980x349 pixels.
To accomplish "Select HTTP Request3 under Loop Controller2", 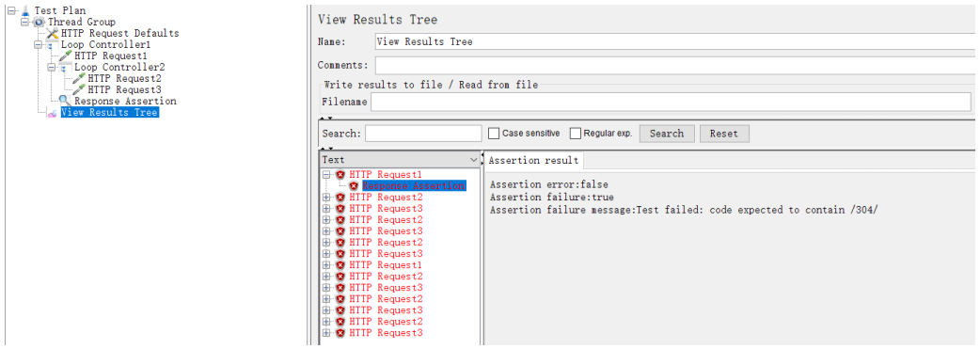I will (x=124, y=89).
